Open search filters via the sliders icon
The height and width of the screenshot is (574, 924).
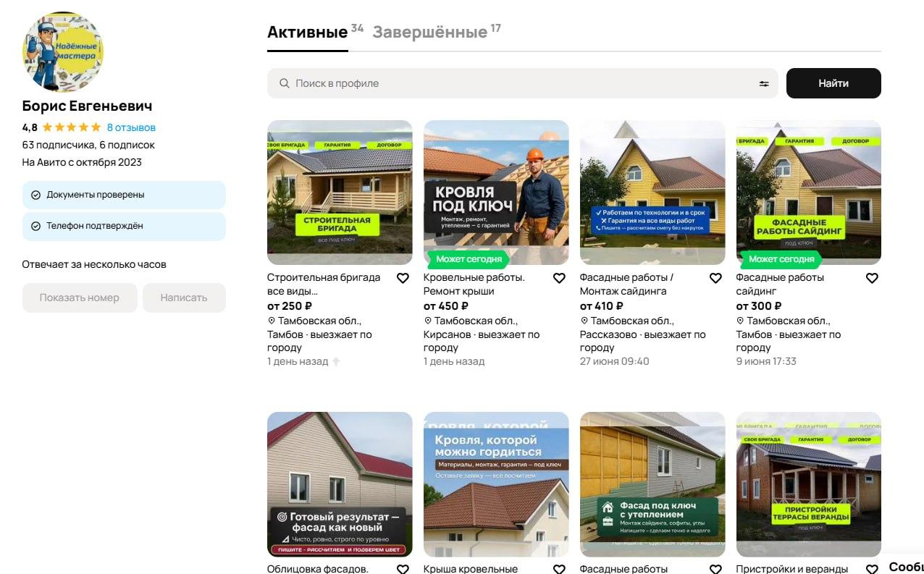click(x=763, y=83)
